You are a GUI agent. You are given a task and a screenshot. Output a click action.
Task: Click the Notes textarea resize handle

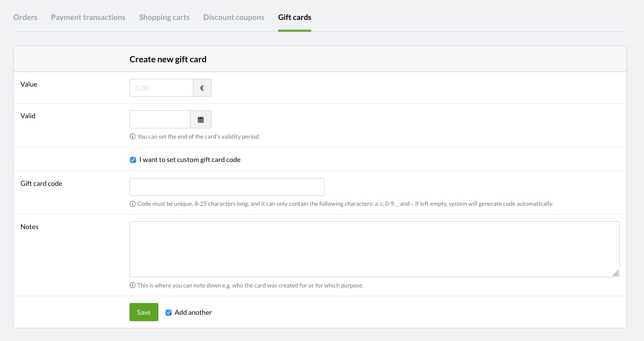[x=616, y=273]
